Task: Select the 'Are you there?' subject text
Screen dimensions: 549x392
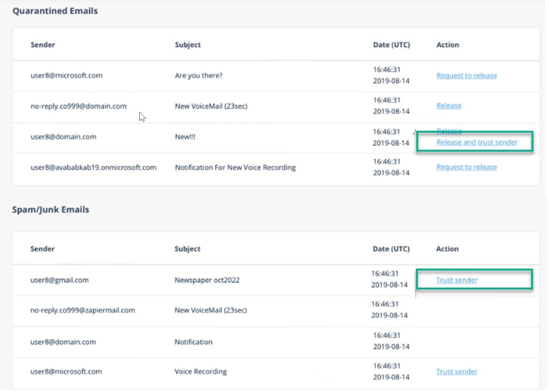Action: (x=199, y=76)
